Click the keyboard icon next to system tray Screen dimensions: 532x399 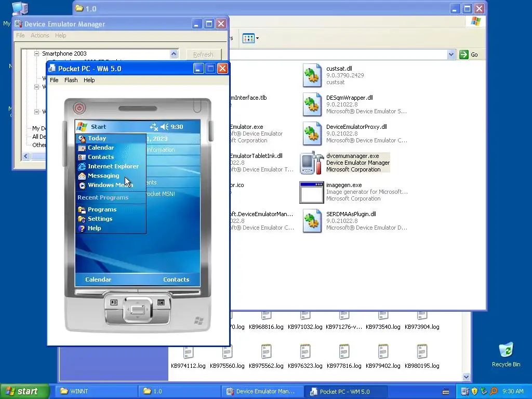[x=446, y=392]
